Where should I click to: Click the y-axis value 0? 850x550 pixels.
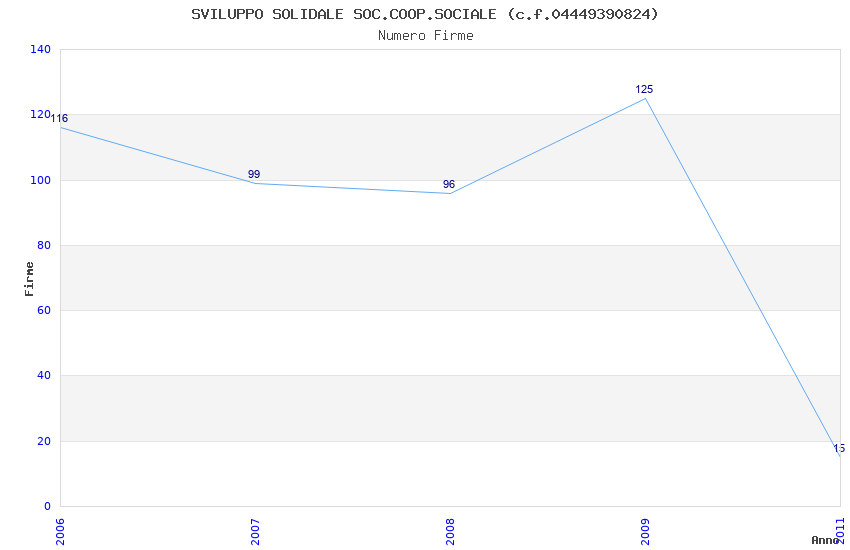click(47, 506)
